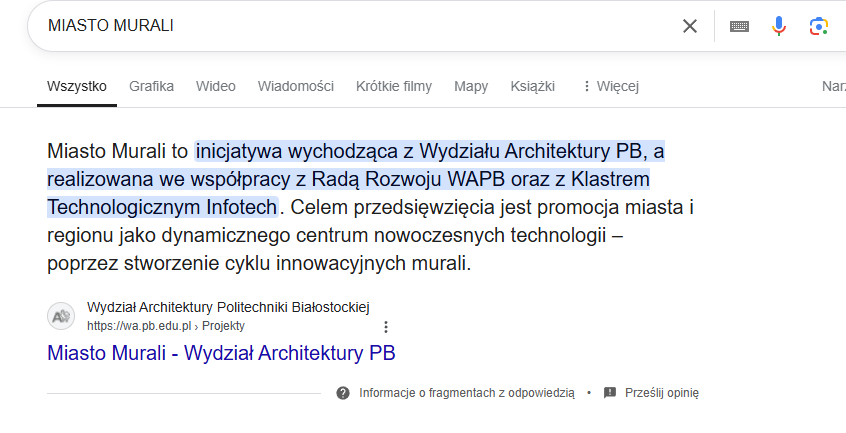Viewport: 846px width, 433px height.
Task: Click the highlighted text 'Technologicznym Infotech'
Action: tap(162, 207)
